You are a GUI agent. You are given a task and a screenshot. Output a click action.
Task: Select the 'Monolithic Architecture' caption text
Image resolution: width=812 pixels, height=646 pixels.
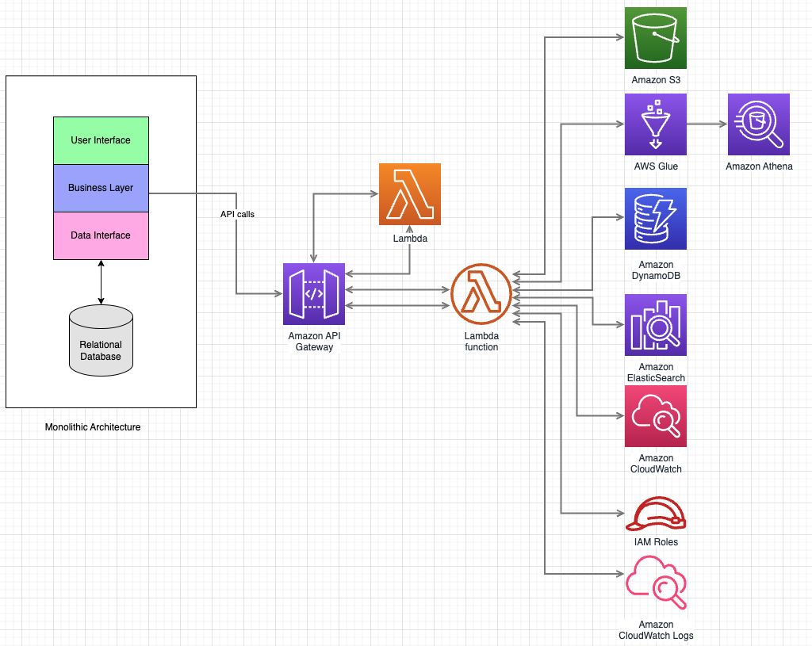93,427
